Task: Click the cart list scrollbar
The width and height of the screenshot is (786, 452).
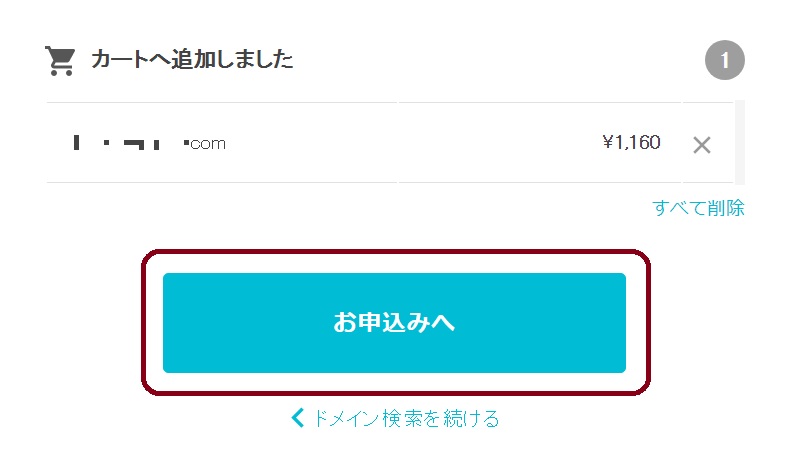Action: click(x=739, y=142)
